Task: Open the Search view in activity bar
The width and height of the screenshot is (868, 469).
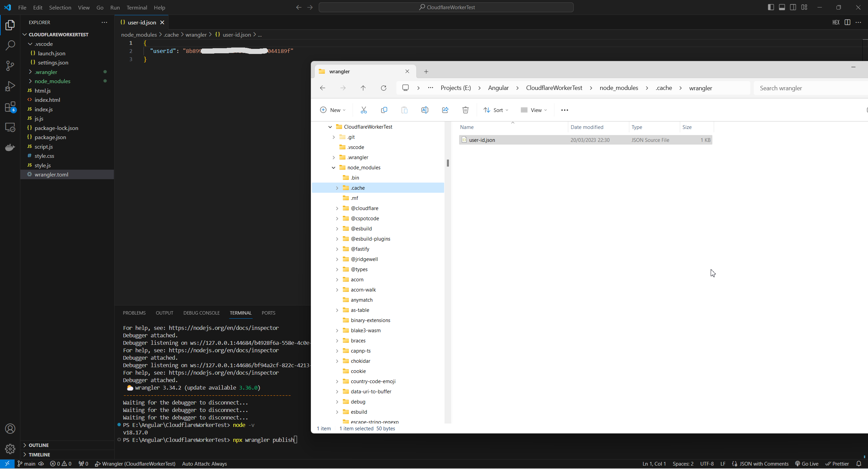Action: 10,45
